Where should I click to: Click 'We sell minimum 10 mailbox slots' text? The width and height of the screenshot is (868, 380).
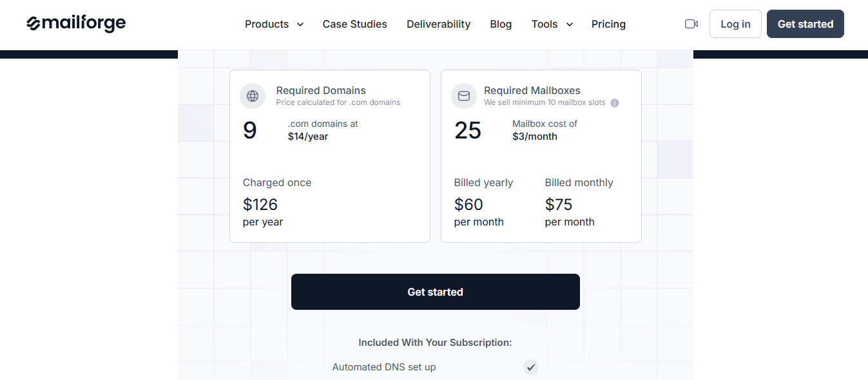545,102
